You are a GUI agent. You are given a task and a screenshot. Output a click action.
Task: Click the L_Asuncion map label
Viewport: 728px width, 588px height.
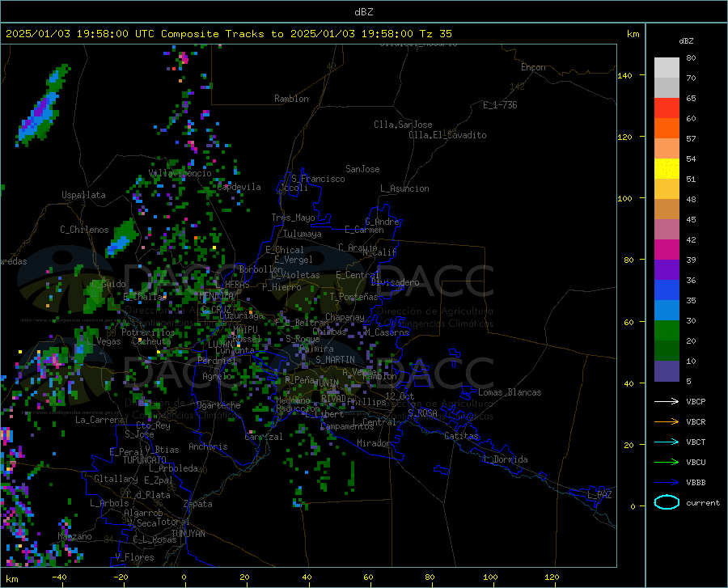[404, 188]
